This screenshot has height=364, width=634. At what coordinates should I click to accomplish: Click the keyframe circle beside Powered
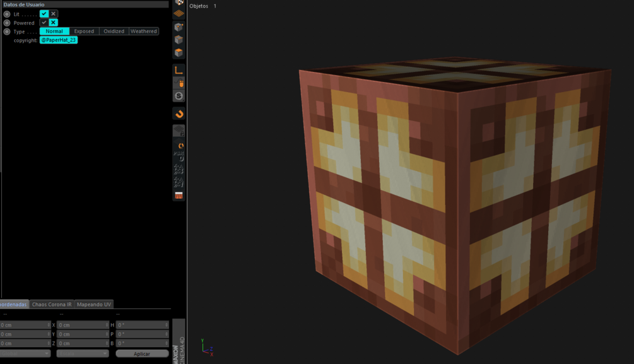tap(7, 23)
